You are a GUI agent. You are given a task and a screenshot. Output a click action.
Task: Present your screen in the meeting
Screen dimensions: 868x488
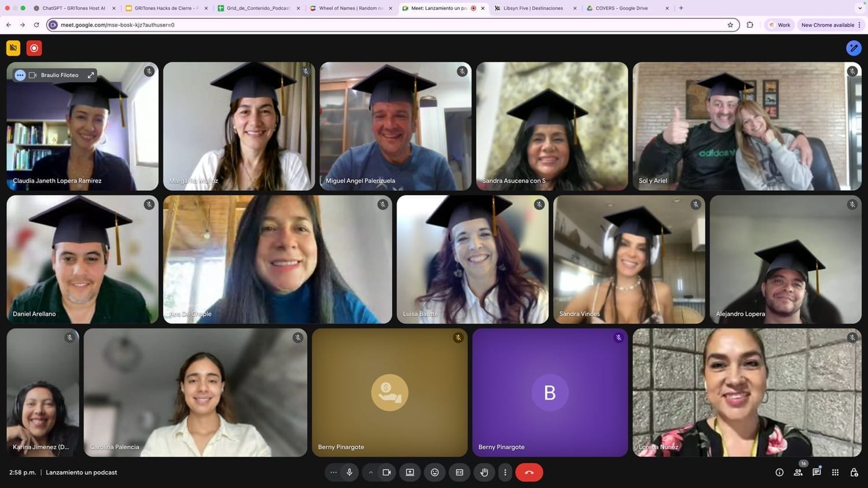pyautogui.click(x=410, y=472)
